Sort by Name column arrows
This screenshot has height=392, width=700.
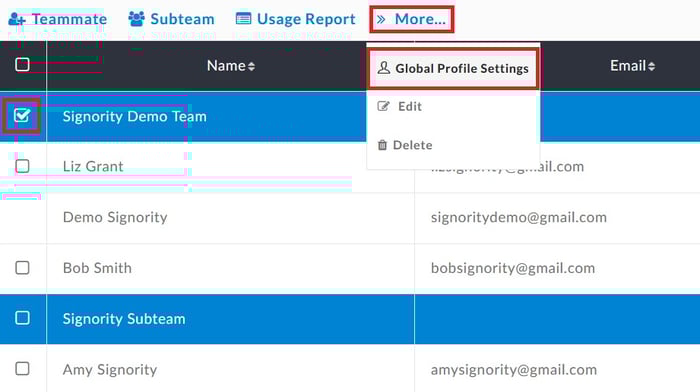click(251, 67)
